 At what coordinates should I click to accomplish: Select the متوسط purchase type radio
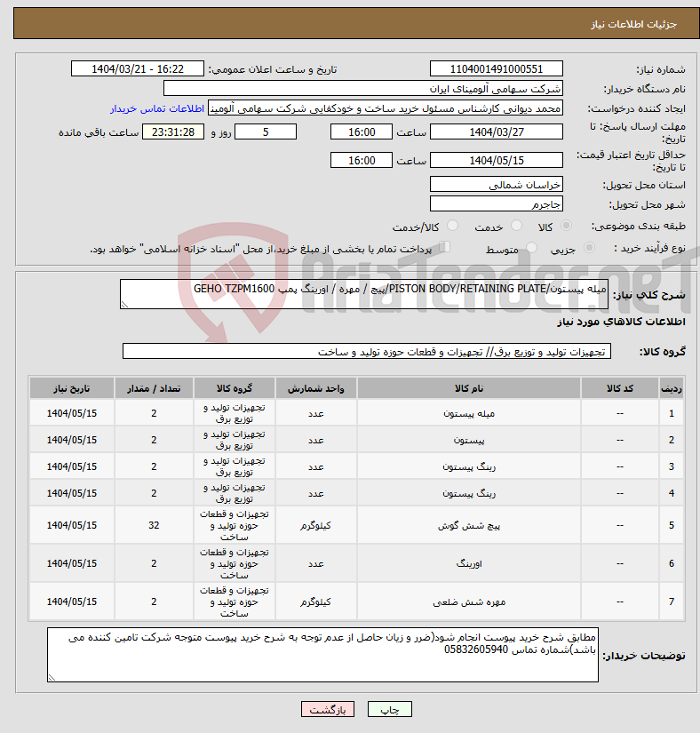531,248
